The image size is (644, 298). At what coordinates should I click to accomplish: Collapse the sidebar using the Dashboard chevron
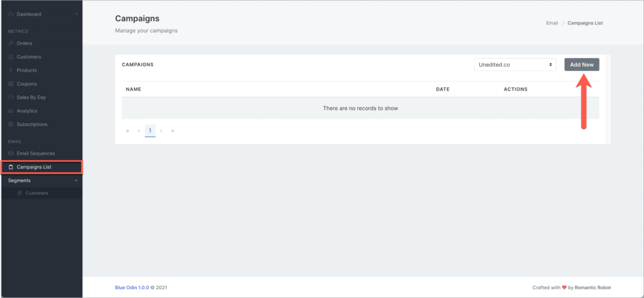tap(76, 14)
